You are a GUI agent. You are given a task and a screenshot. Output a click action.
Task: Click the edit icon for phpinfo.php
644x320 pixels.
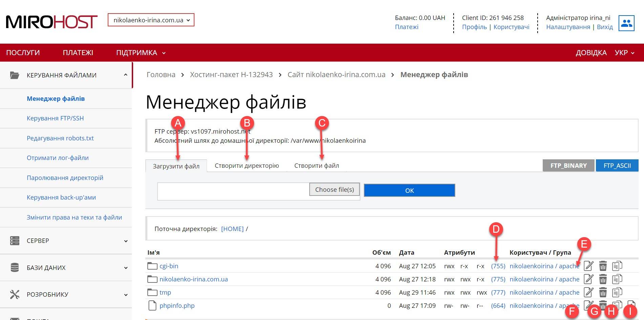[589, 305]
